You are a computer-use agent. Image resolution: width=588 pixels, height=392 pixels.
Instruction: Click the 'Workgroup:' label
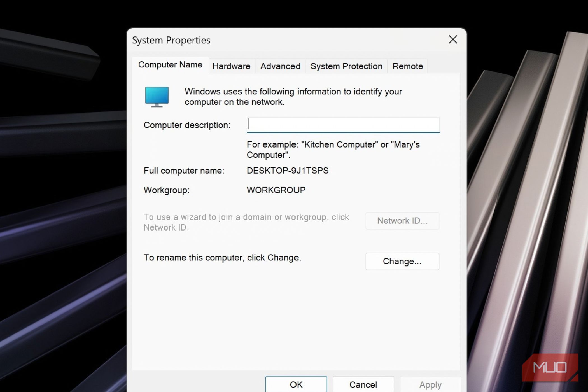[167, 190]
